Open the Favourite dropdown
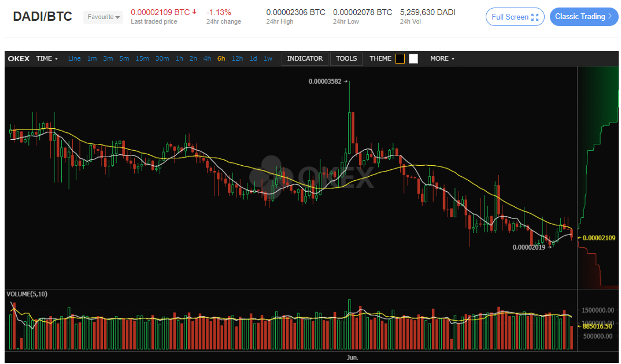The height and width of the screenshot is (364, 621). [103, 17]
